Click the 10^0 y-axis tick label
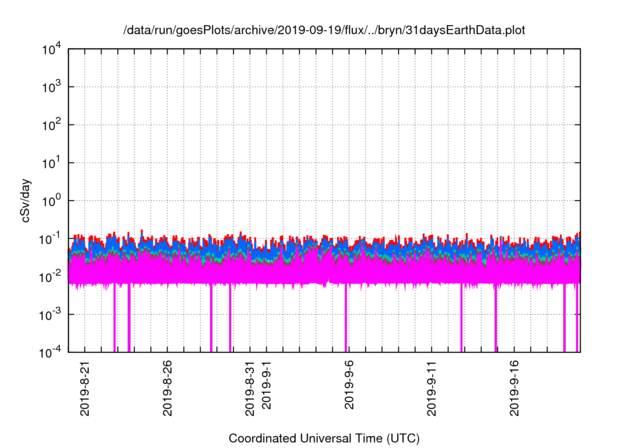The height and width of the screenshot is (448, 640). click(51, 201)
